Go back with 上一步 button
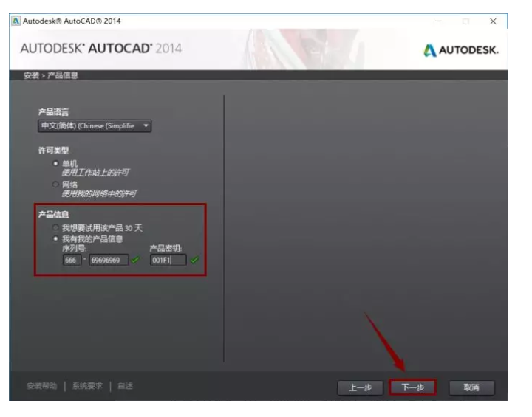Viewport: 532px width, 417px height. click(361, 387)
